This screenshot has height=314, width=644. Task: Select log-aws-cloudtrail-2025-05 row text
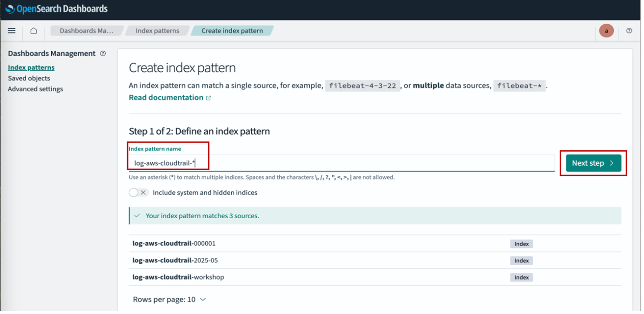tap(175, 260)
